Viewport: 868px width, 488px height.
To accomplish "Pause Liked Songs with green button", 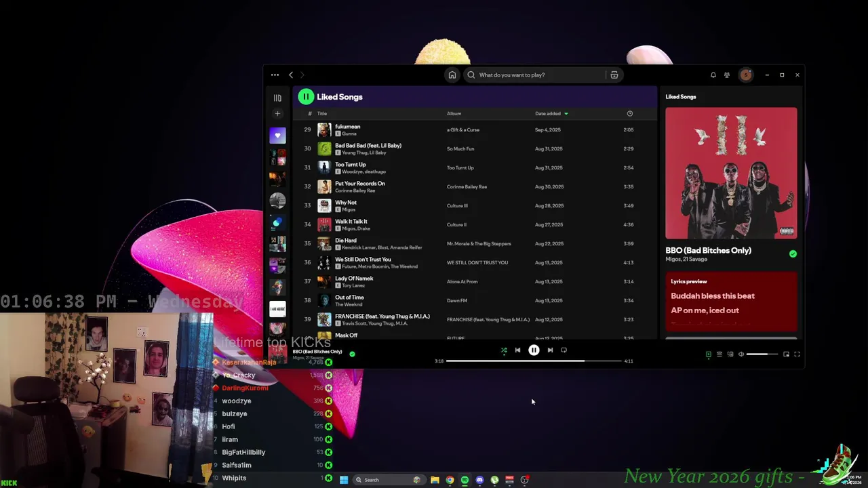I will point(306,97).
